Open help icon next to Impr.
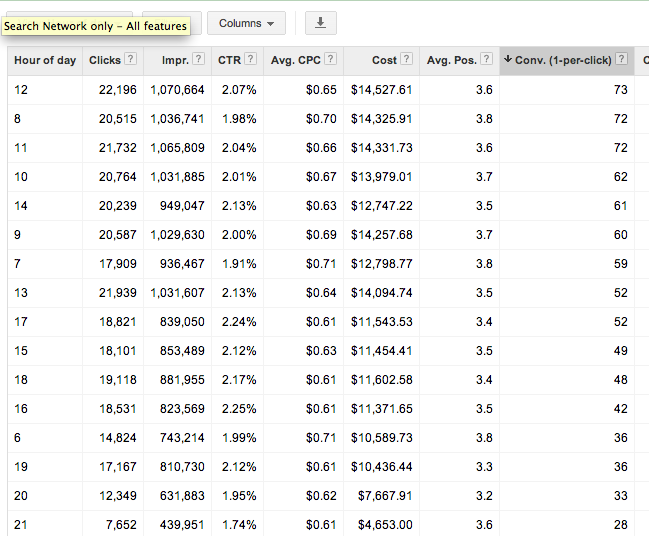649x536 pixels. click(199, 59)
